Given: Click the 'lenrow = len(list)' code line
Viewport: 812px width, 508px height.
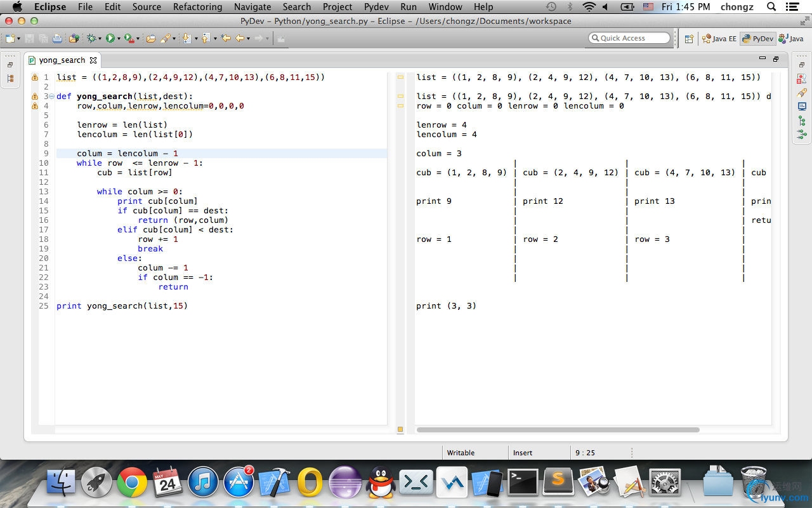Looking at the screenshot, I should coord(122,125).
